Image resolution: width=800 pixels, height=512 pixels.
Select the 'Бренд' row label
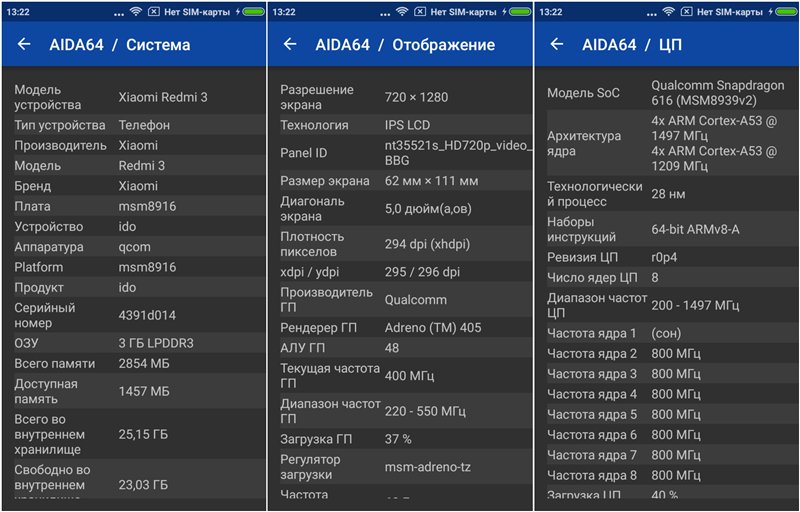pos(33,186)
